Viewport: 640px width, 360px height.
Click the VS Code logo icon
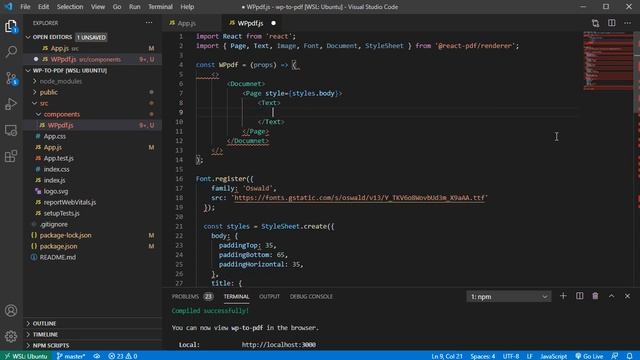8,7
